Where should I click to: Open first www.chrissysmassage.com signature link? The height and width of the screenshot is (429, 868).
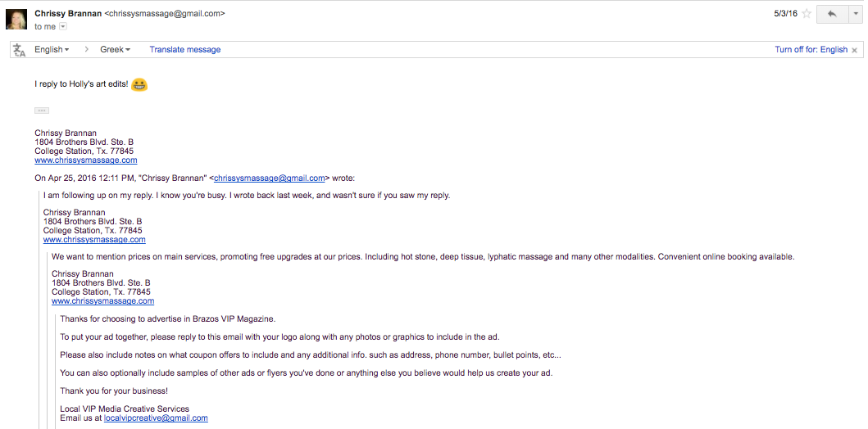click(x=86, y=160)
